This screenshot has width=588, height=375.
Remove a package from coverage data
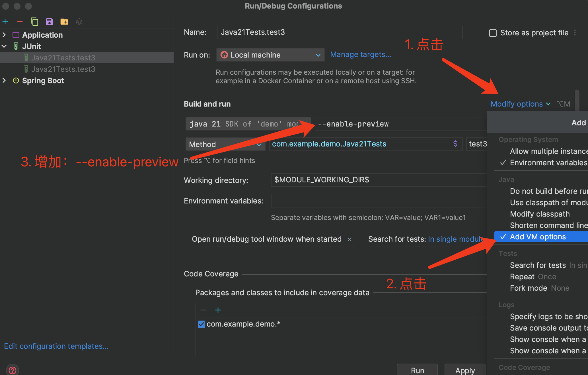[x=203, y=310]
